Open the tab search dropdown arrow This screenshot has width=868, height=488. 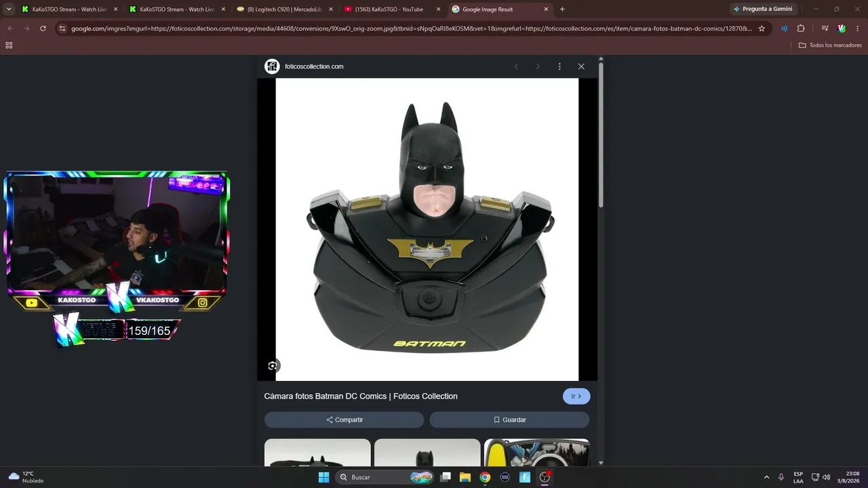(x=9, y=9)
